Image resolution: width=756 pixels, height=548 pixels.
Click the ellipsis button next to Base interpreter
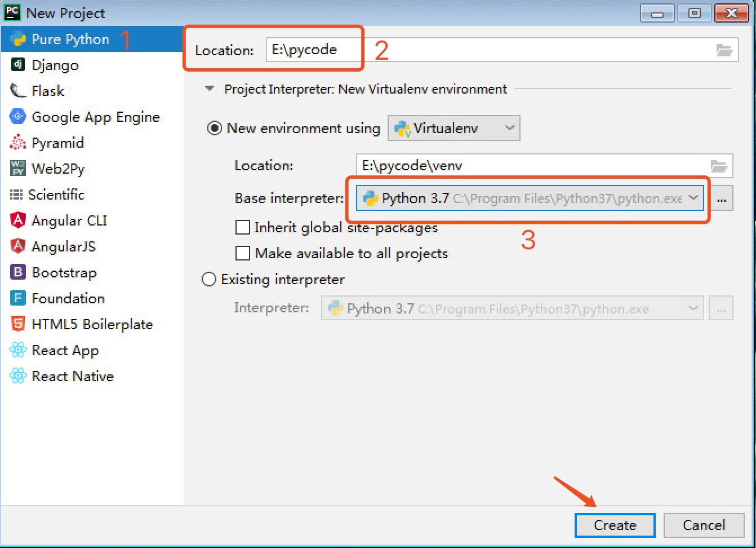click(722, 198)
